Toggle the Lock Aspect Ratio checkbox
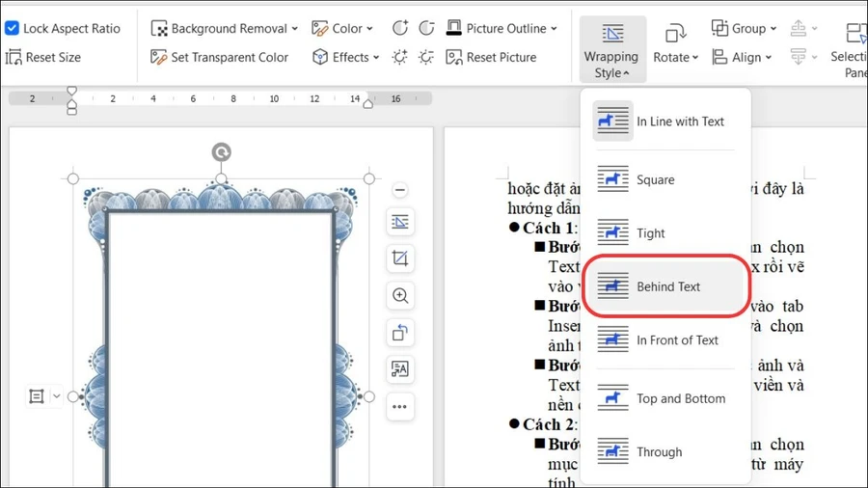The width and height of the screenshot is (868, 488). pos(12,28)
